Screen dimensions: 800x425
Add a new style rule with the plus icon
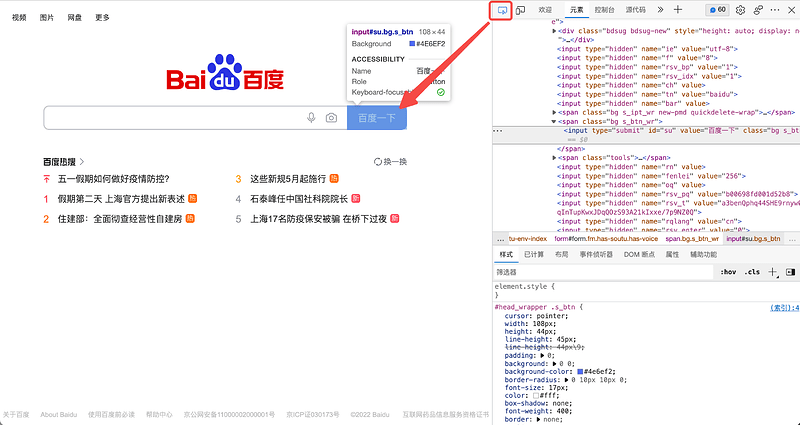point(773,272)
